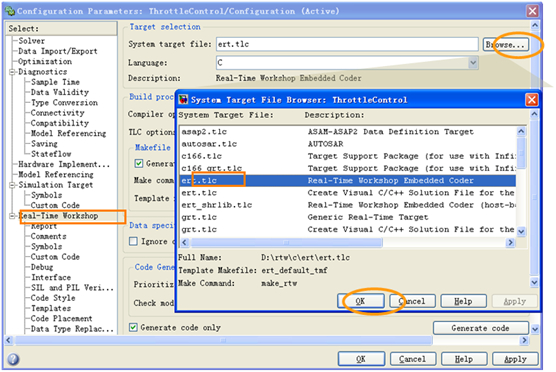Select Connectivity under Diagnostics
This screenshot has width=556, height=372.
coord(57,113)
